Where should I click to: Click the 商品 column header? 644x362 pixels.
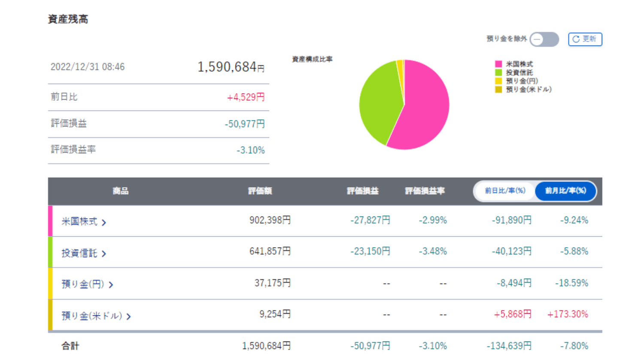(121, 191)
